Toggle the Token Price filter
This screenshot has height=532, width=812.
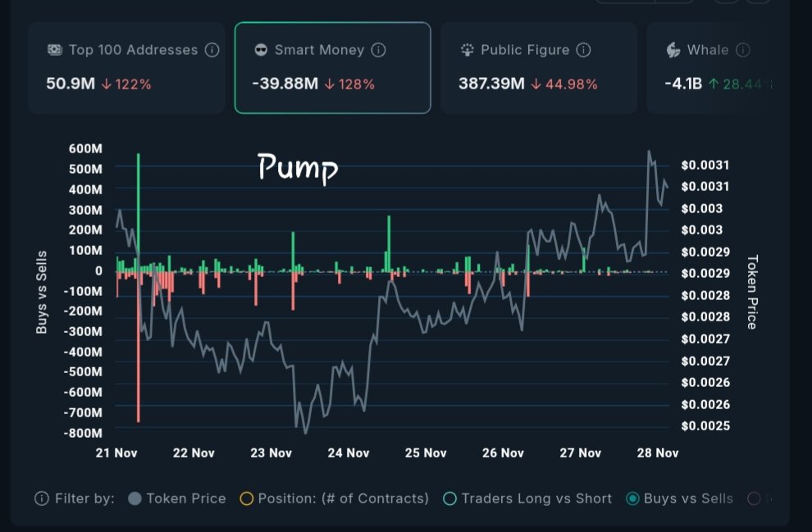point(135,498)
